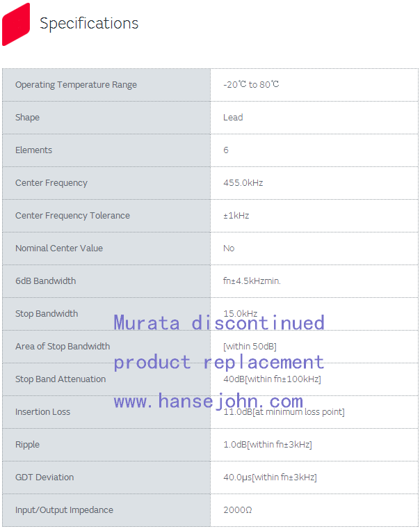Screen dimensions: 420x529
Task: Click the red Murata logo icon
Action: [16, 24]
